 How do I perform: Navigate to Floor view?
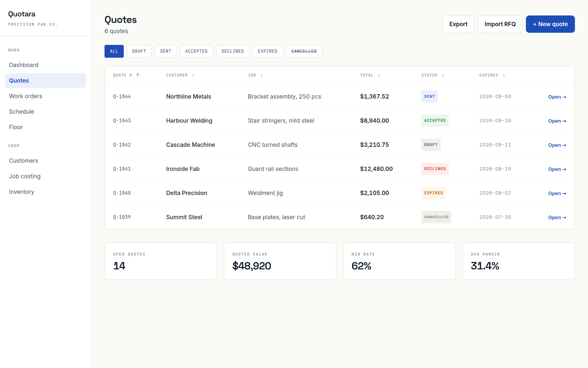pyautogui.click(x=46, y=127)
